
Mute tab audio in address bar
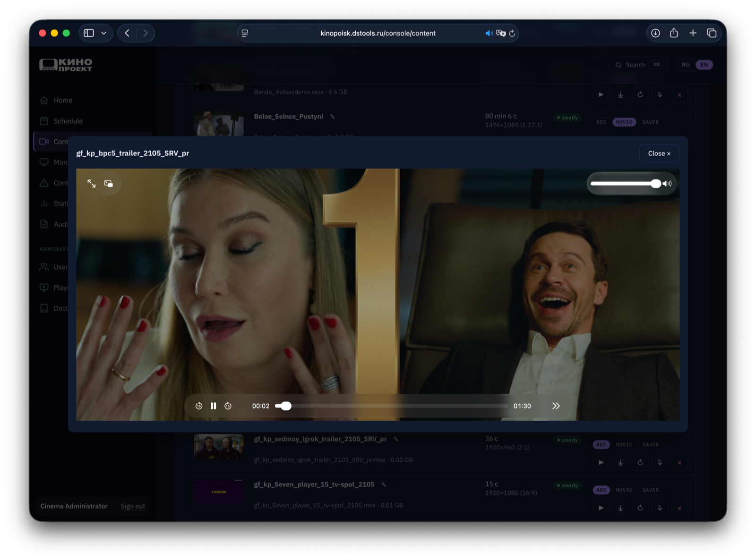(489, 34)
